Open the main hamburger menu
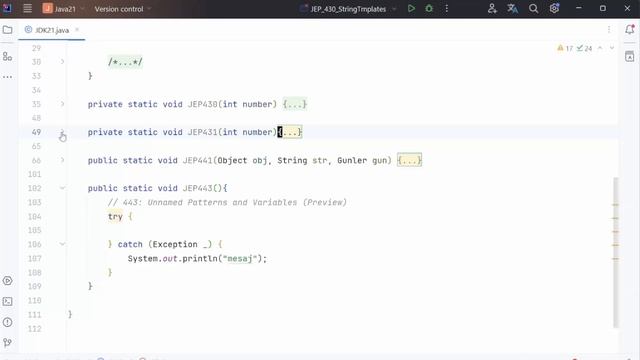 click(x=27, y=8)
